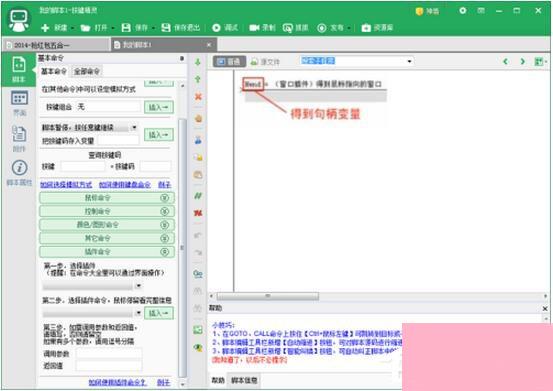Open the 脚本暂停 dropdown
Screen dimensions: 553x391
(x=134, y=127)
